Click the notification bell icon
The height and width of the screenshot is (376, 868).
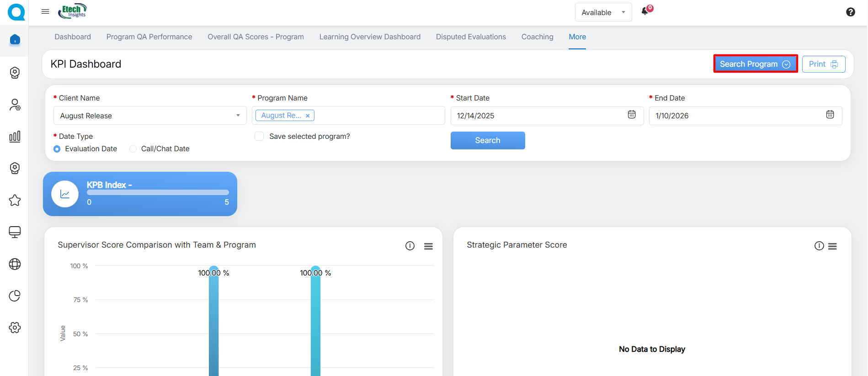[645, 11]
